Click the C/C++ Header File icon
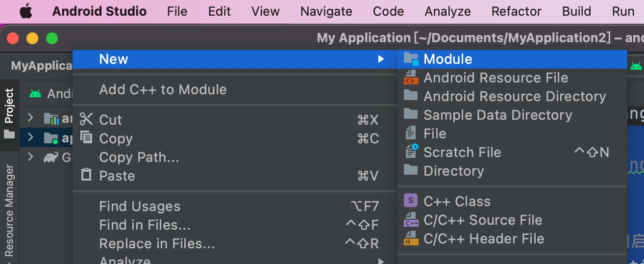The width and height of the screenshot is (644, 264). tap(411, 238)
